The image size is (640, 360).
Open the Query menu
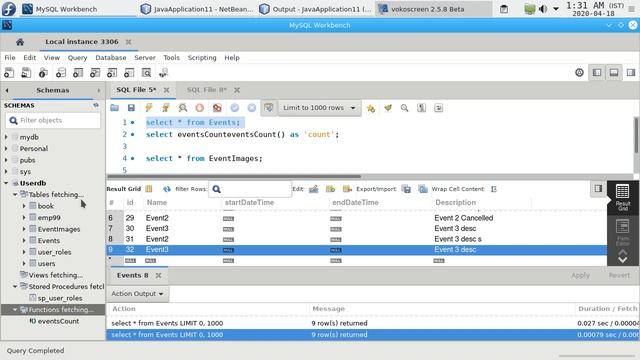(77, 58)
